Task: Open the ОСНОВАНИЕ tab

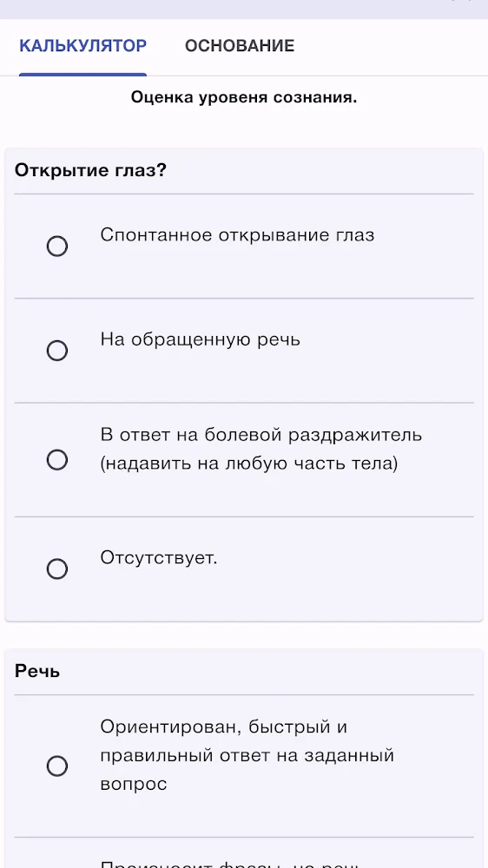Action: 240,46
